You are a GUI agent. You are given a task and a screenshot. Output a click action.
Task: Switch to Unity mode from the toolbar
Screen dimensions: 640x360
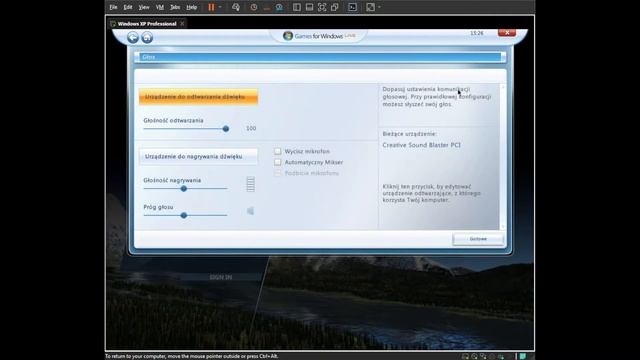click(x=335, y=7)
